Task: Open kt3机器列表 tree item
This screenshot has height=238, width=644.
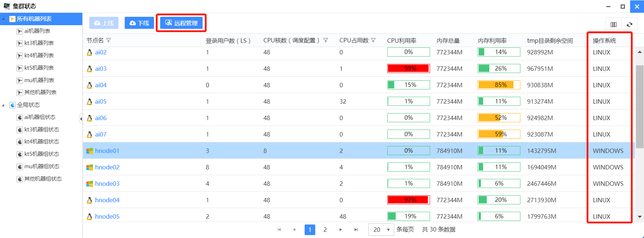Action: click(x=39, y=43)
